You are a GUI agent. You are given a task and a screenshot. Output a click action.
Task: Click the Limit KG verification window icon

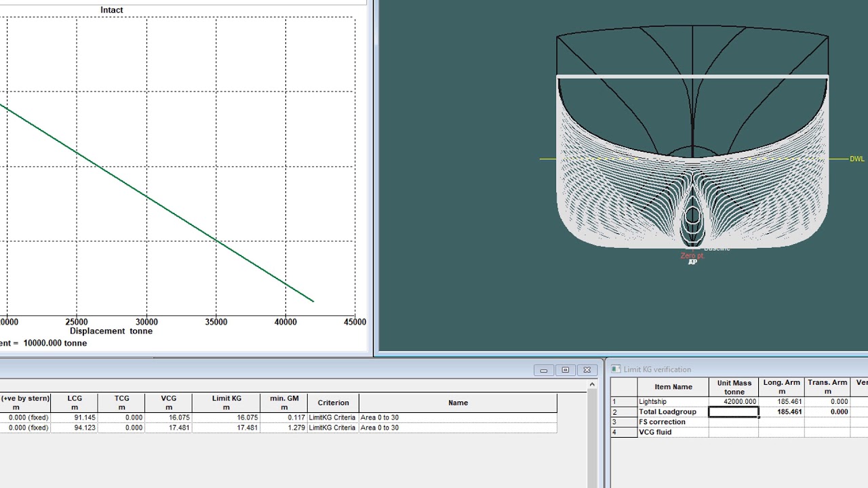[616, 369]
